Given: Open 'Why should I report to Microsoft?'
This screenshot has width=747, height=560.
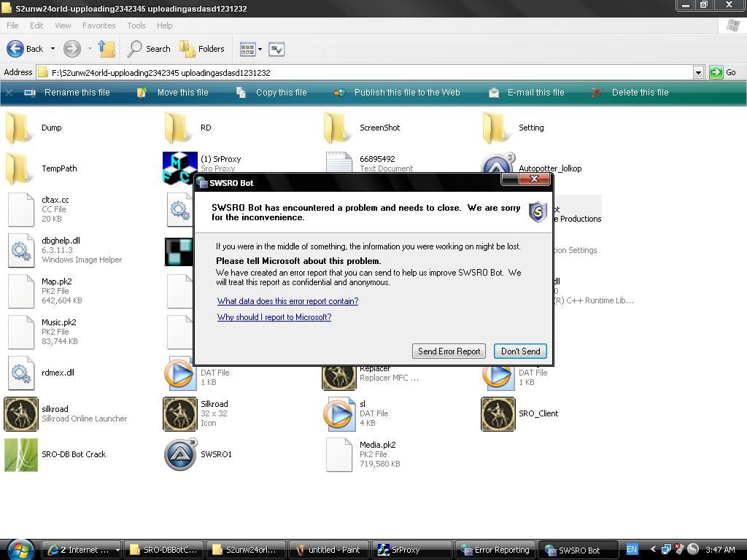Looking at the screenshot, I should [274, 317].
